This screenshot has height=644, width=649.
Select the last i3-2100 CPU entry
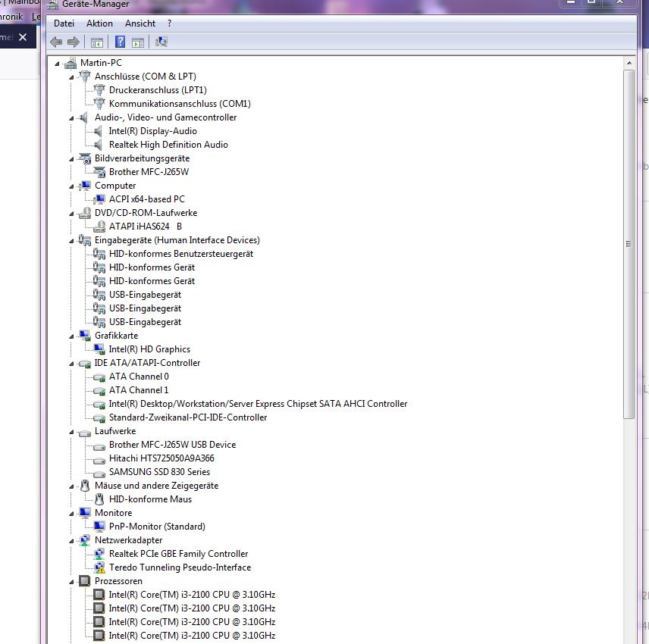(192, 636)
